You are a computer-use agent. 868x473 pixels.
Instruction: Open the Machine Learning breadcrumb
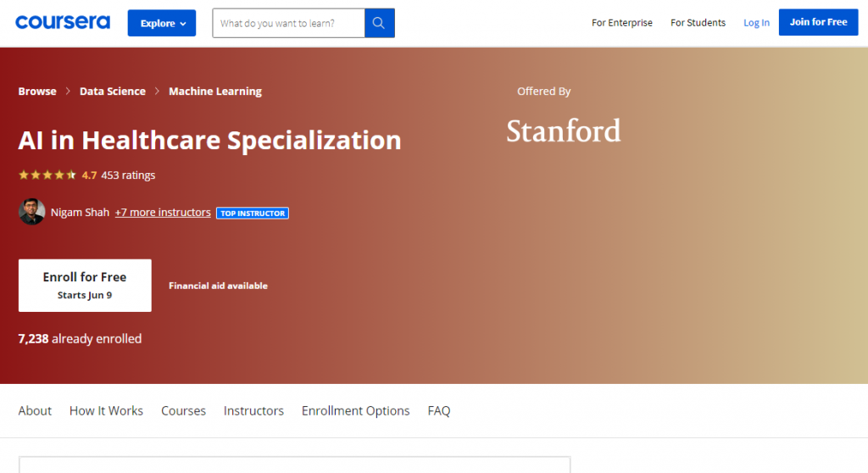click(x=215, y=92)
